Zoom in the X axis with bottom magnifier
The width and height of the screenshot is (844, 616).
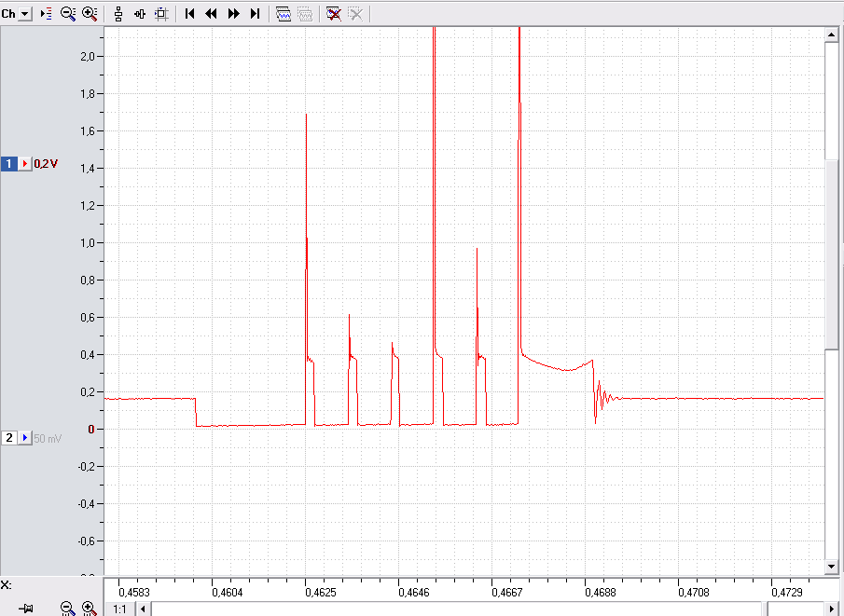(90, 609)
